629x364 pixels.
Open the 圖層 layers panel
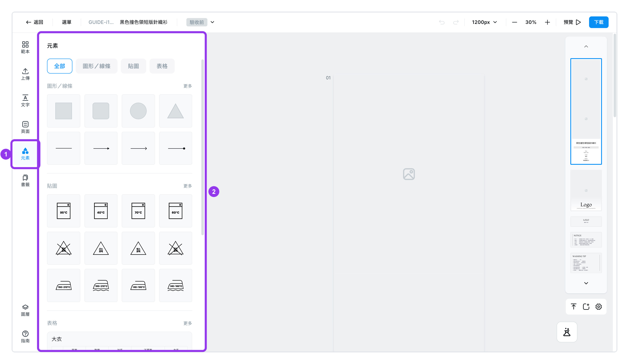point(25,310)
